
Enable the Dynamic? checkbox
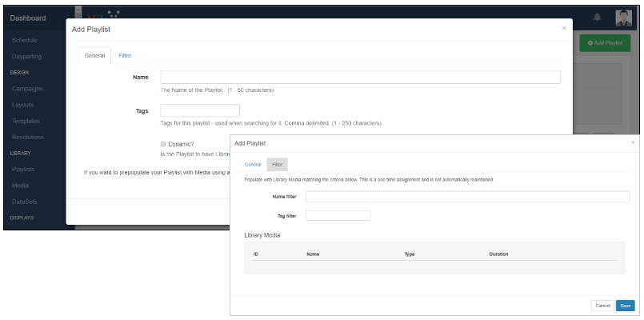coord(162,144)
